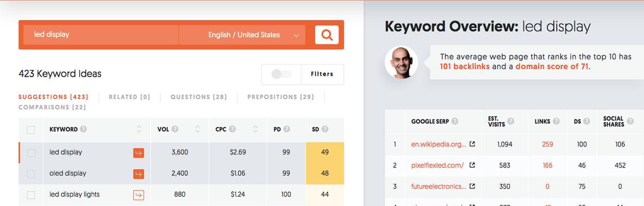644x206 pixels.
Task: Tick the checkbox for oled display
Action: (31, 174)
